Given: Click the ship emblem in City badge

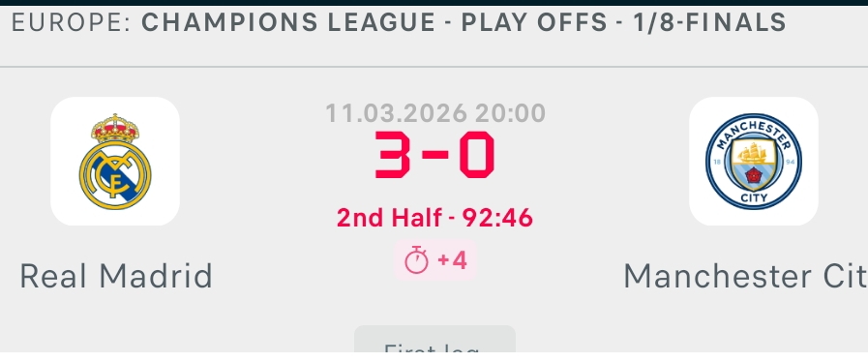Looking at the screenshot, I should [x=754, y=152].
